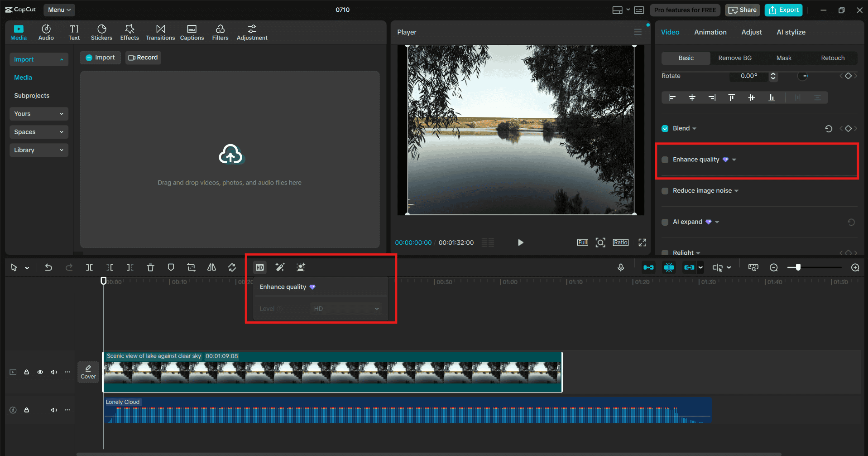Expand the Blend options arrow
Image resolution: width=868 pixels, height=456 pixels.
pos(695,129)
